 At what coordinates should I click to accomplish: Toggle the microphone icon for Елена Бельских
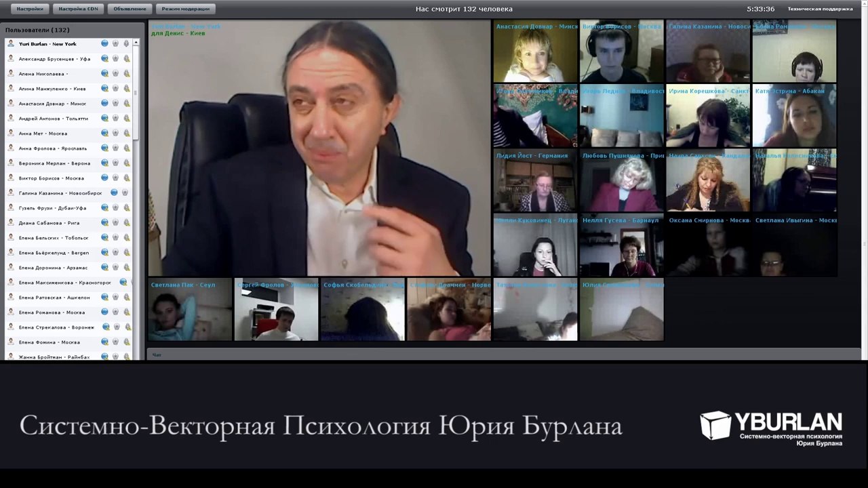tap(126, 237)
